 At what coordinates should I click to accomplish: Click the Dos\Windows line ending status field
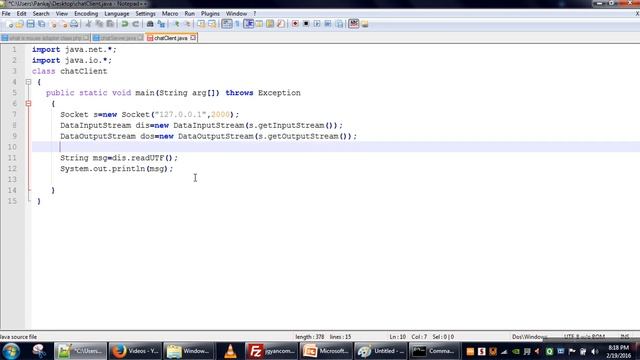529,337
